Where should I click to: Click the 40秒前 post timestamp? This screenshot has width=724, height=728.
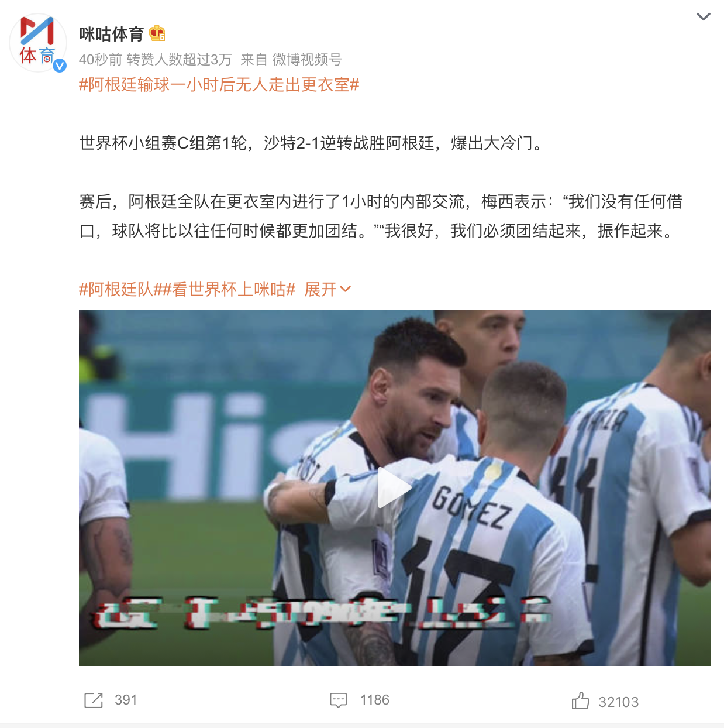pos(101,60)
